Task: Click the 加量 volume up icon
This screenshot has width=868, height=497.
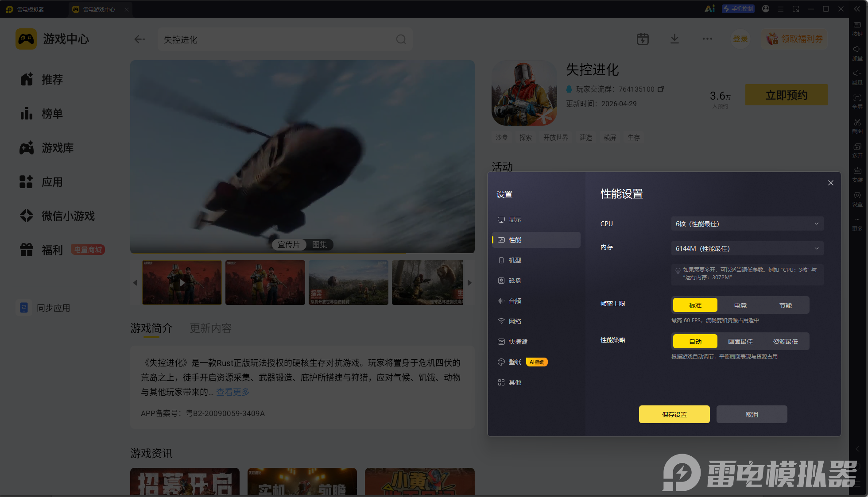Action: click(x=857, y=53)
